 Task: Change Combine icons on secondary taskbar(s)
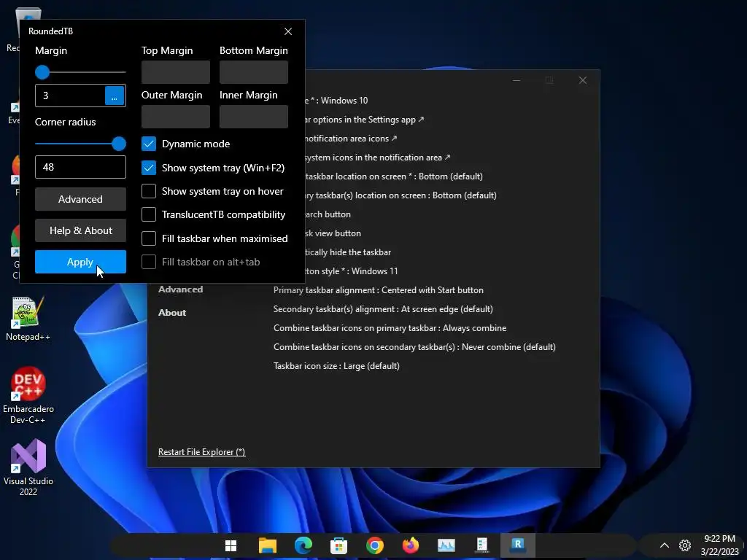click(x=414, y=347)
